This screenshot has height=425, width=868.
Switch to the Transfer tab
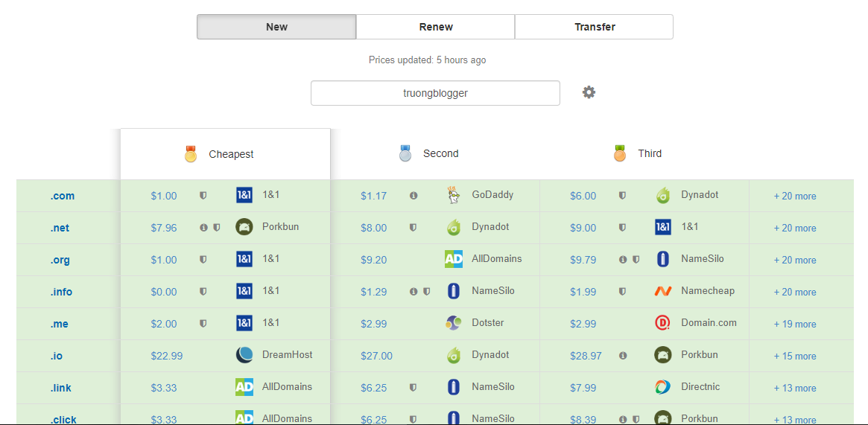point(595,27)
